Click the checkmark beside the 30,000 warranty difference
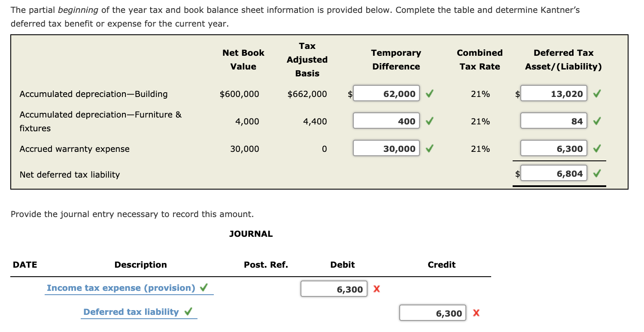Image resolution: width=644 pixels, height=332 pixels. [428, 148]
